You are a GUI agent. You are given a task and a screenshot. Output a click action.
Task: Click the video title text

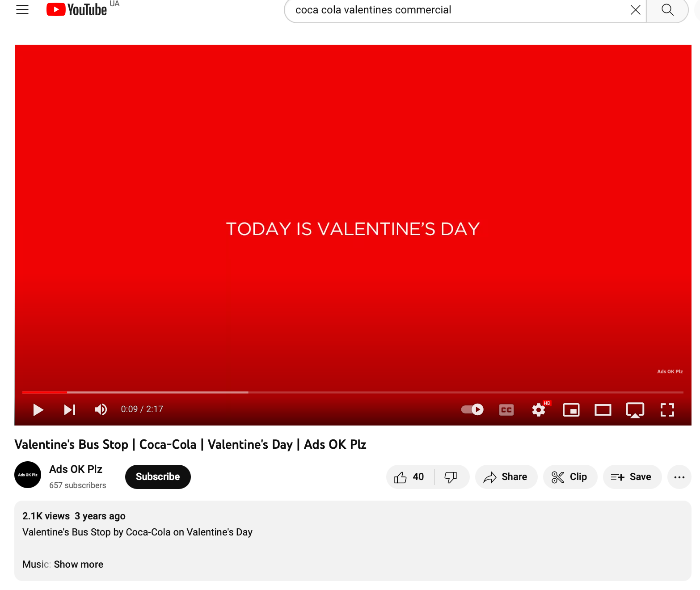190,445
